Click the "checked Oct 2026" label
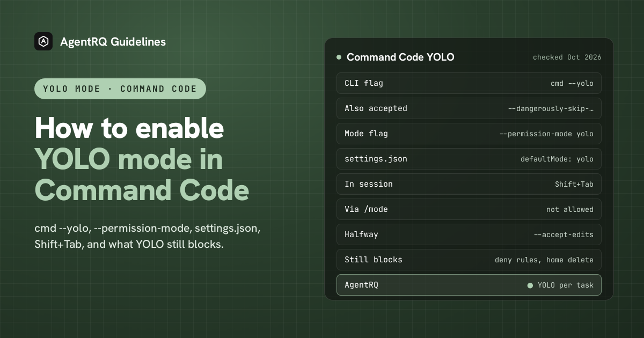Viewport: 644px width, 338px height. tap(567, 57)
